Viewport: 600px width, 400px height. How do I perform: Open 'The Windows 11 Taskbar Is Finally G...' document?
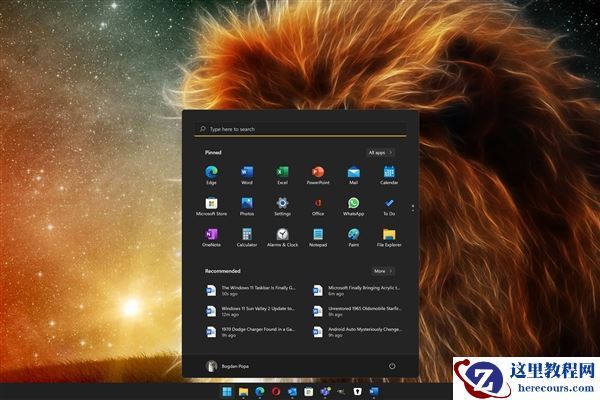251,291
